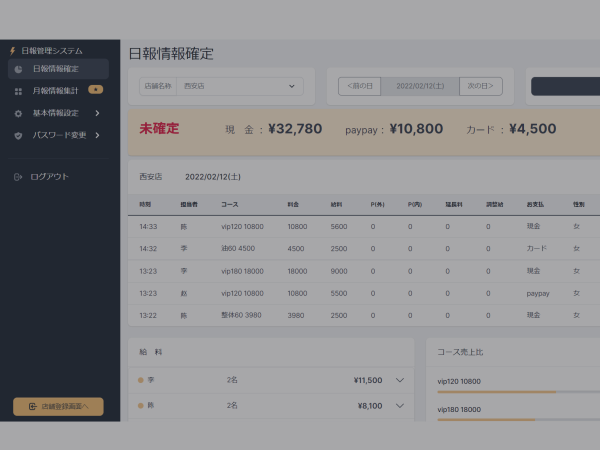Screen dimensions: 600x450
Task: Open the 日報情報確定 menu item
Action: 58,69
